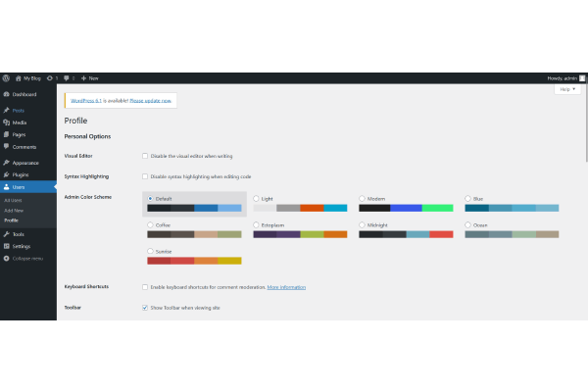Expand the Help dropdown tab
The width and height of the screenshot is (588, 392).
(566, 89)
